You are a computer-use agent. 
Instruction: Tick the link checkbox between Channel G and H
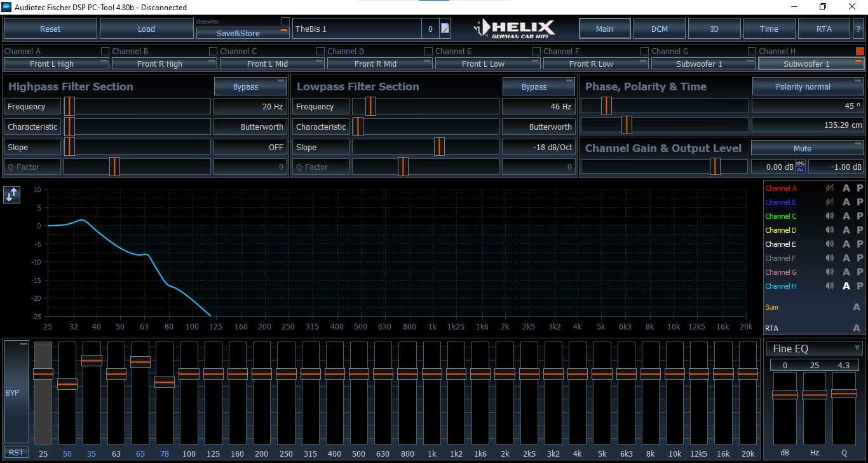752,51
